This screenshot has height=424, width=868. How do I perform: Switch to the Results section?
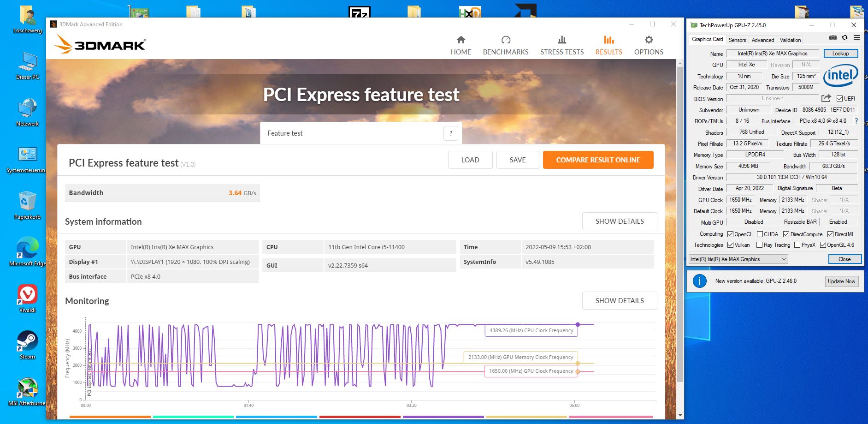pyautogui.click(x=608, y=45)
